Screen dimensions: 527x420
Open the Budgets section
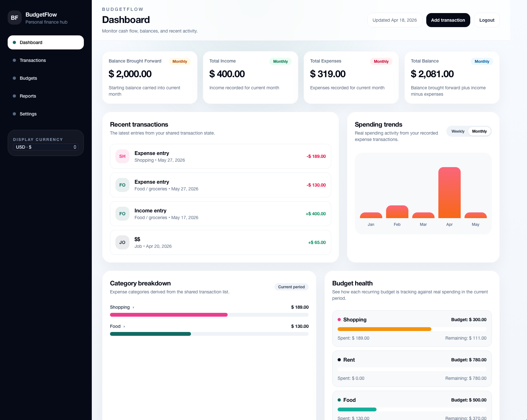[46, 78]
